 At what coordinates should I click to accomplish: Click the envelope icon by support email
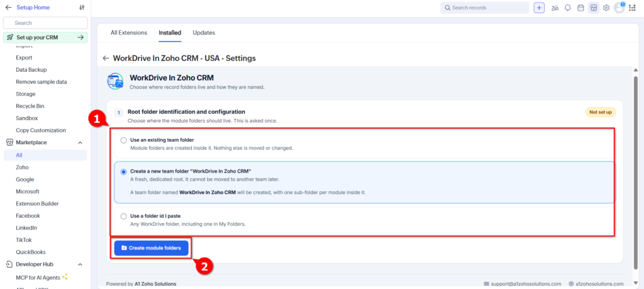coord(486,284)
